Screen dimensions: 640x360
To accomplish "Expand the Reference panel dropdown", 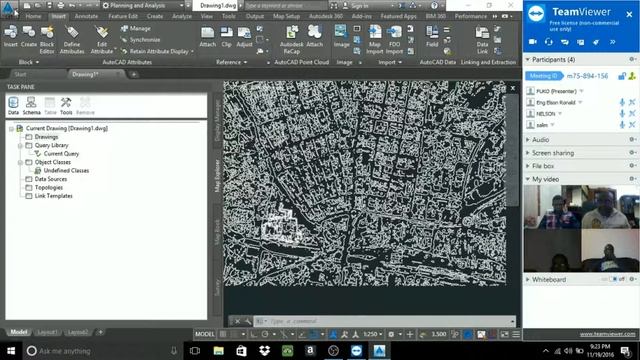I will [231, 62].
